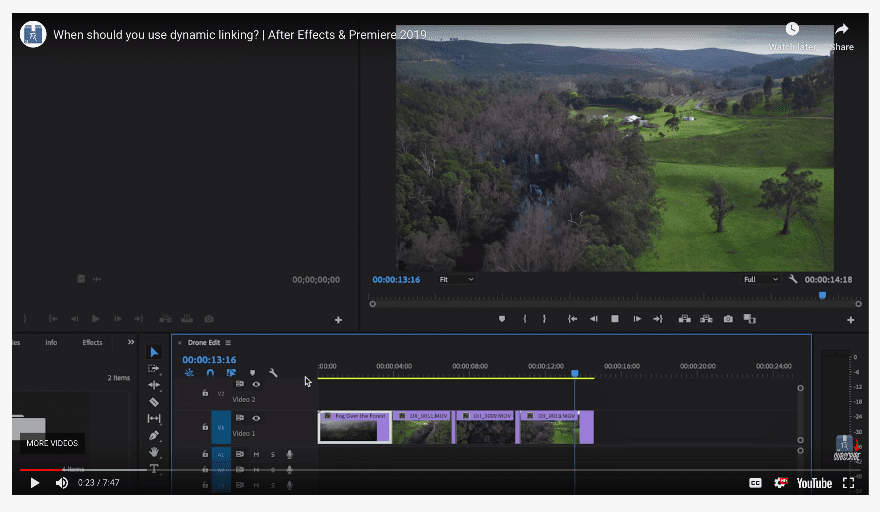Select the Razor tool in the toolbar

154,402
